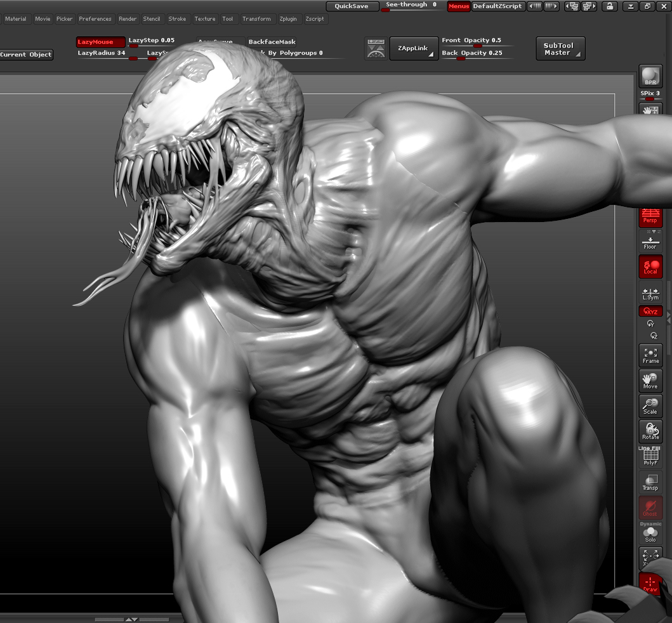
Task: Toggle Solo mode
Action: coord(650,534)
